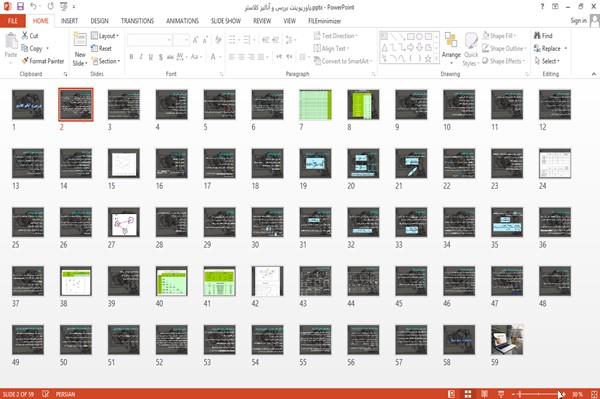This screenshot has height=399, width=600.
Task: Switch to the SLIDE SHOW tab
Action: [226, 21]
